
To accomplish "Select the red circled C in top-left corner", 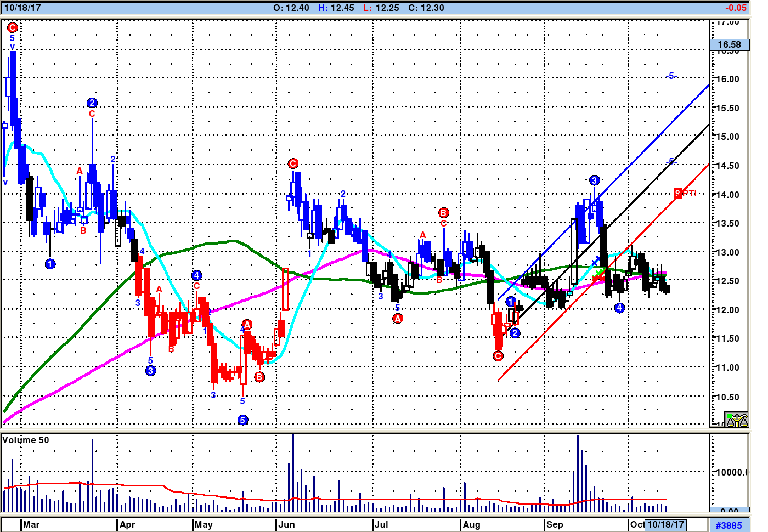I will [12, 27].
